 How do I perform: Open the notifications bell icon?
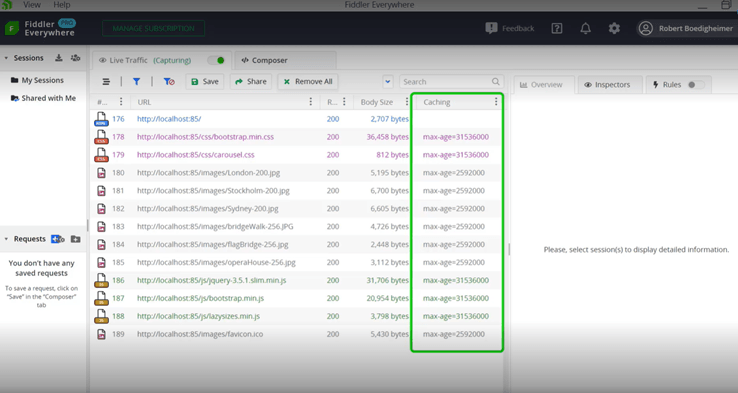pyautogui.click(x=585, y=28)
